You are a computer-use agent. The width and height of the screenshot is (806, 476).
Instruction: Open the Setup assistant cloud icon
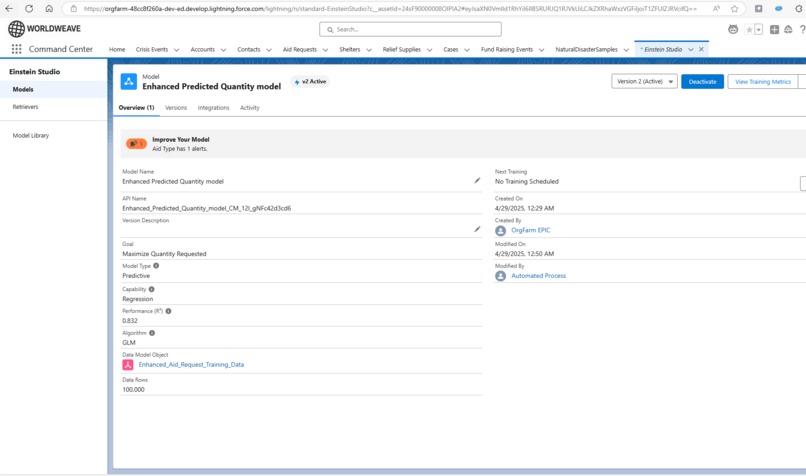click(788, 29)
